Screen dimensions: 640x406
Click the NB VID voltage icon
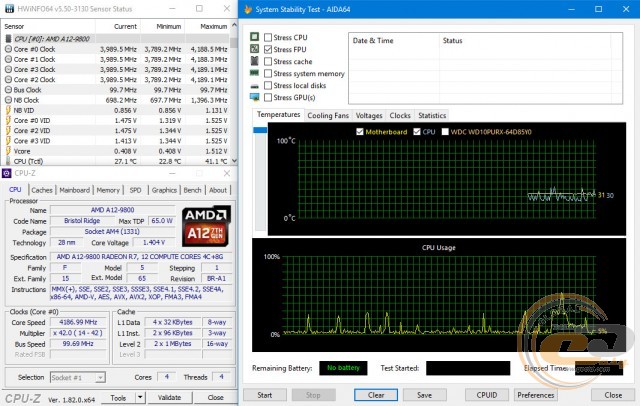8,110
